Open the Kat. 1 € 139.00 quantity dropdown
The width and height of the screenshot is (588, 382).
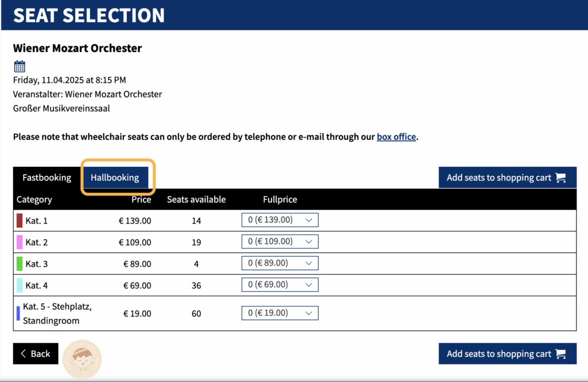tap(280, 220)
